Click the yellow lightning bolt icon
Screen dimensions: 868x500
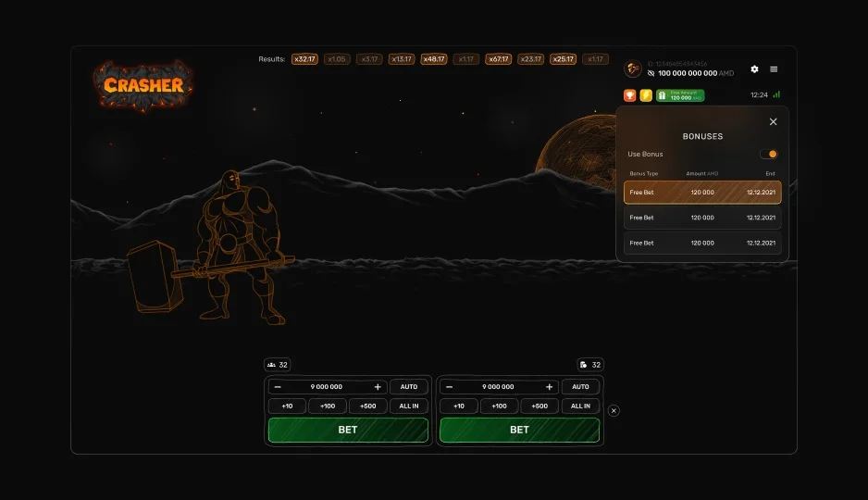click(x=645, y=94)
